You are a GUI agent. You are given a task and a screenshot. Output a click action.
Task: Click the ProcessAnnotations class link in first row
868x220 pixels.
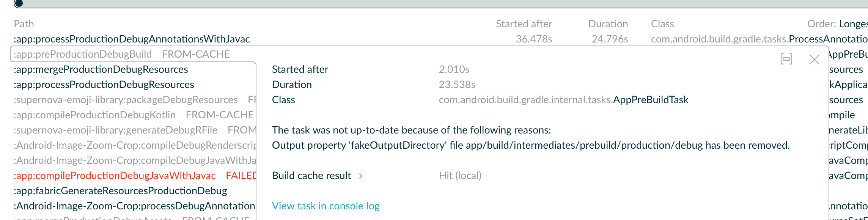828,39
